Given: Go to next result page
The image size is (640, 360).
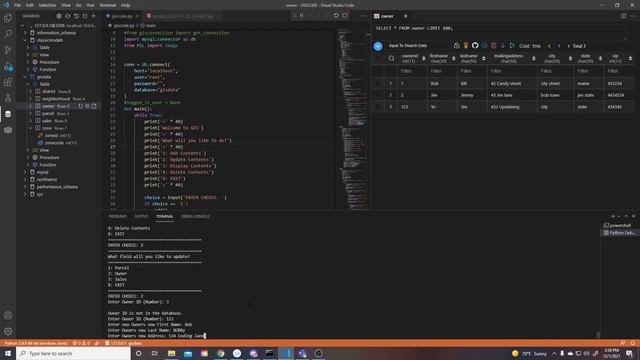Looking at the screenshot, I should (569, 46).
